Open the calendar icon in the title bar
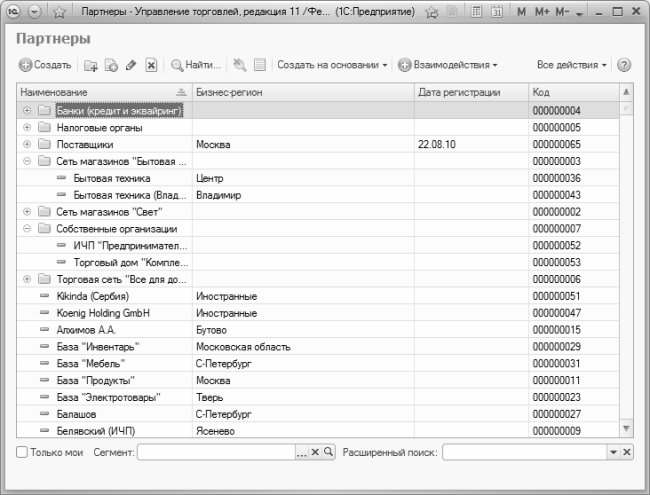 pyautogui.click(x=497, y=12)
